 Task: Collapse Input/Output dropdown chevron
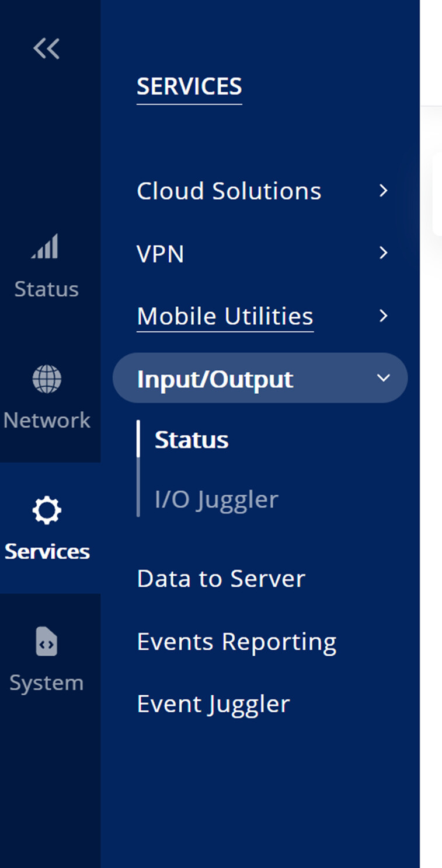pyautogui.click(x=384, y=378)
